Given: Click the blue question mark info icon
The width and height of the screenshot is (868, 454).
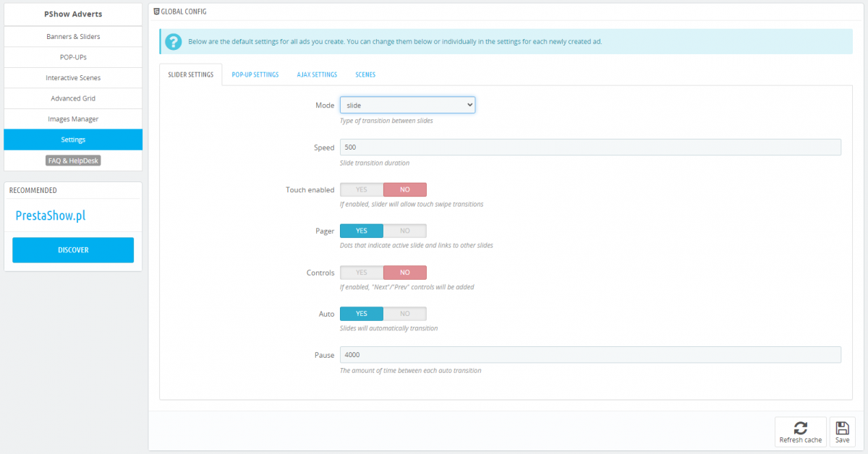Looking at the screenshot, I should click(174, 41).
